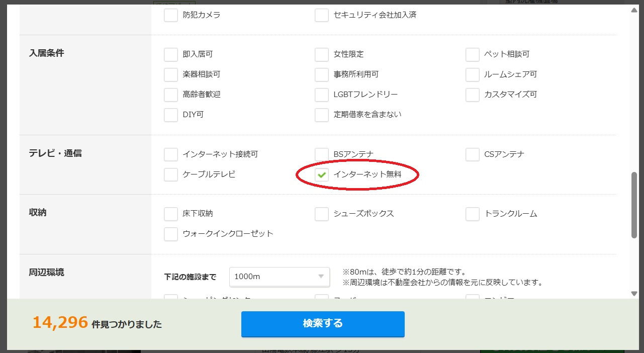Uncheck the インターネット無料 checkbox
The image size is (644, 353).
pos(322,175)
